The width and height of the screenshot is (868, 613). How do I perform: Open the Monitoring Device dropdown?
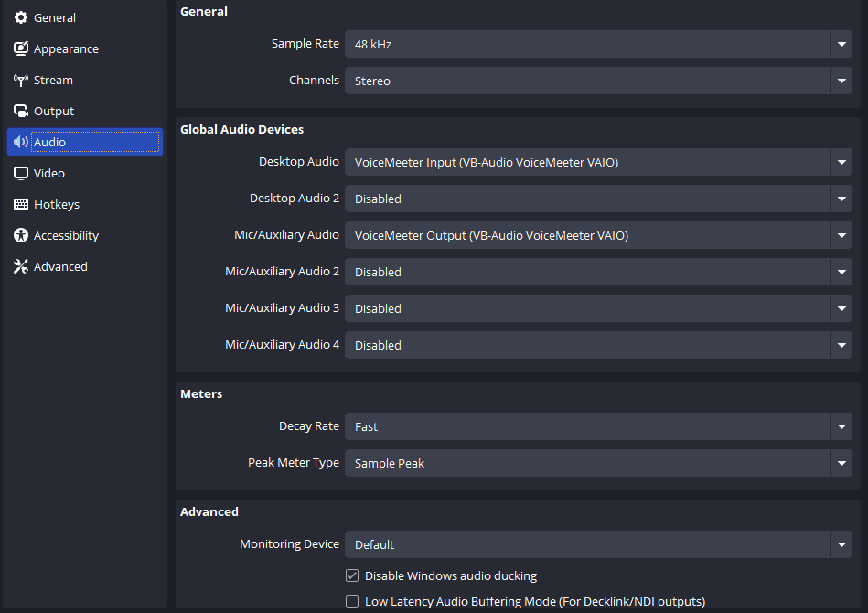pos(598,544)
